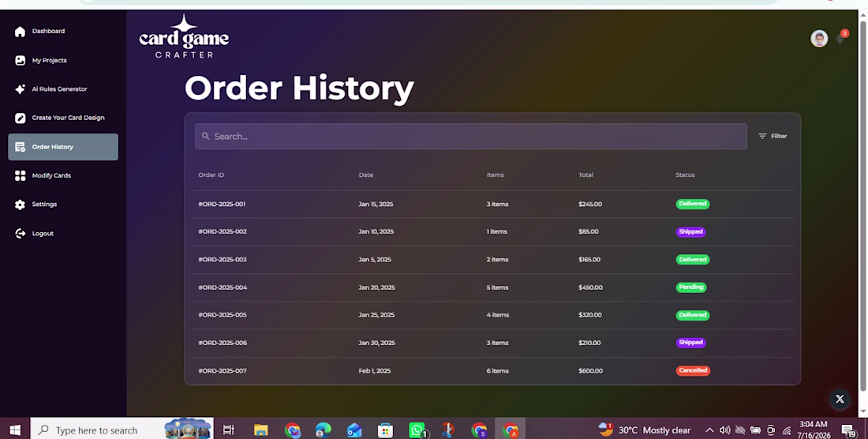868x439 pixels.
Task: Click the Shipped badge for order 002
Action: coord(690,231)
